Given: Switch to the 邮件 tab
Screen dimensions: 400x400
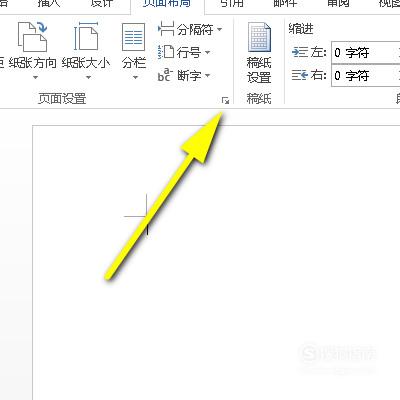Looking at the screenshot, I should [285, 4].
